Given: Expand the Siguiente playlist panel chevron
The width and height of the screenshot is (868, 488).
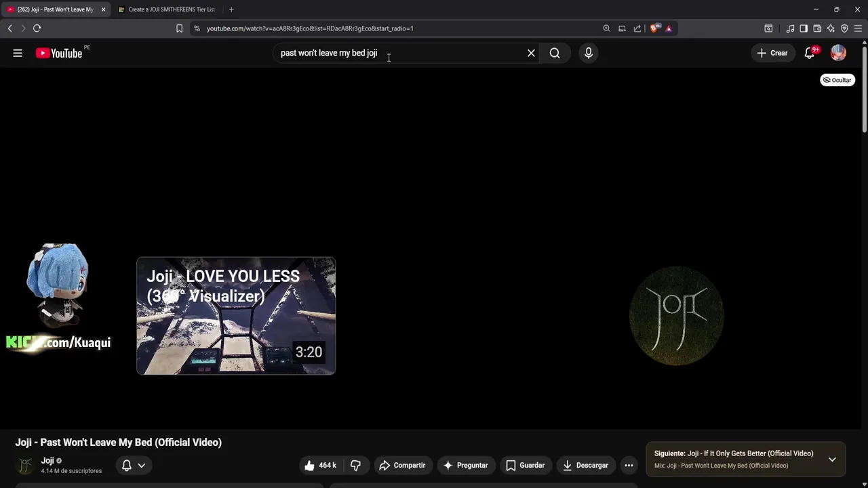Looking at the screenshot, I should (x=832, y=460).
